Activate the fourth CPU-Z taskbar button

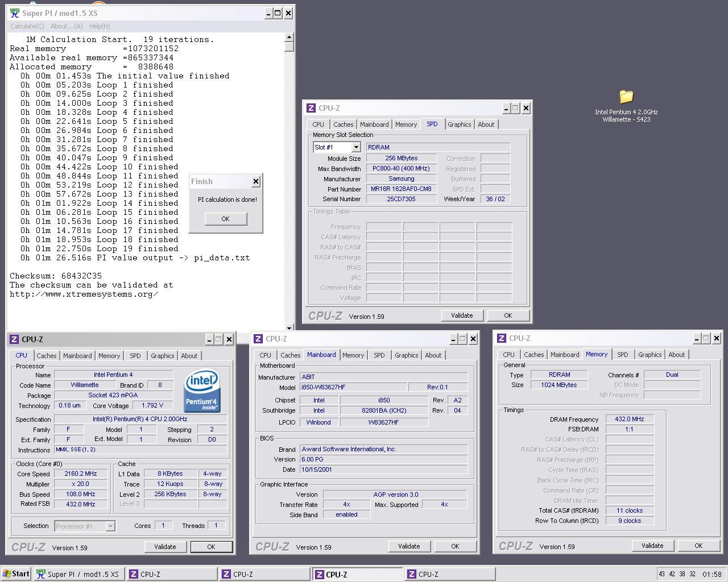tap(450, 574)
